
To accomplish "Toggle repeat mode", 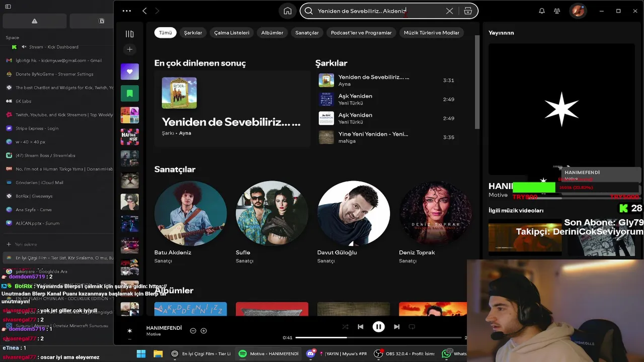I will tap(412, 327).
